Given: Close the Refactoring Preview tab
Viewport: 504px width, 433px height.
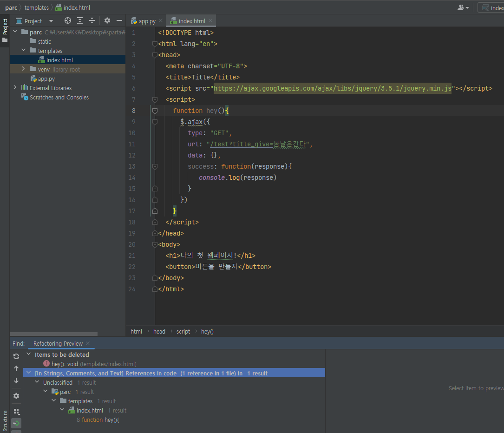Looking at the screenshot, I should [x=88, y=343].
